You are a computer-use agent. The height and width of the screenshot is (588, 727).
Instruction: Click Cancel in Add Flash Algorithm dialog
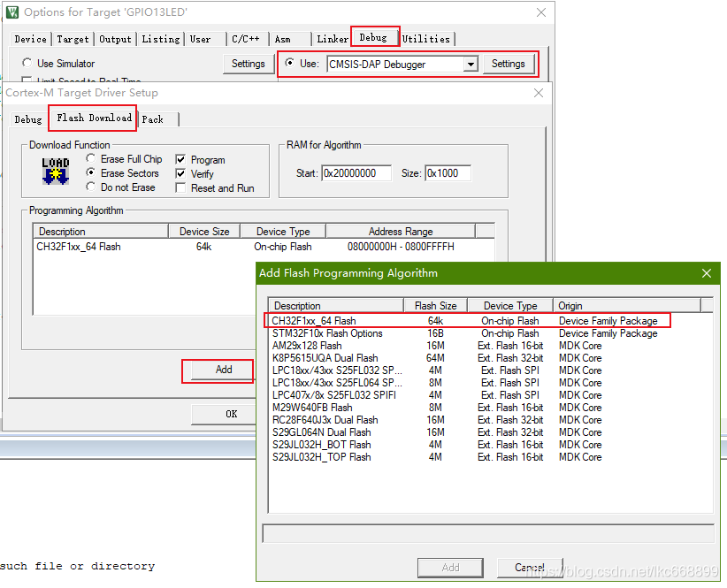pyautogui.click(x=530, y=567)
